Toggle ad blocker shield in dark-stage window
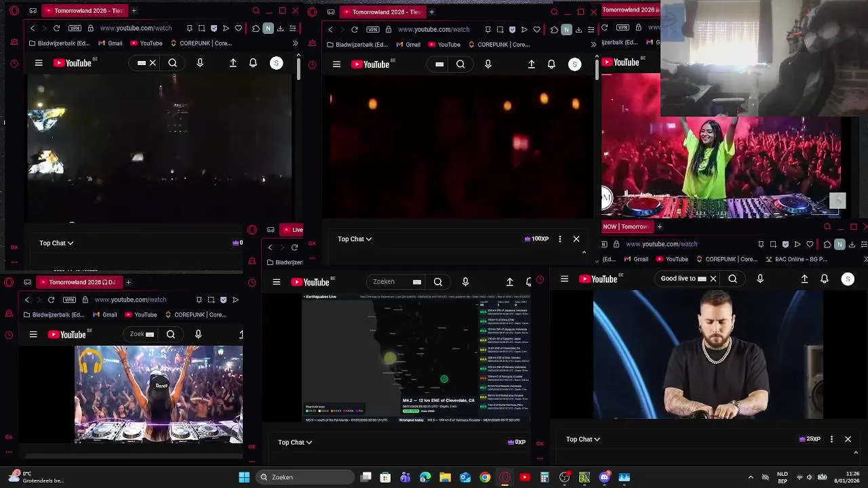Screen dimensions: 868x488 pyautogui.click(x=214, y=28)
